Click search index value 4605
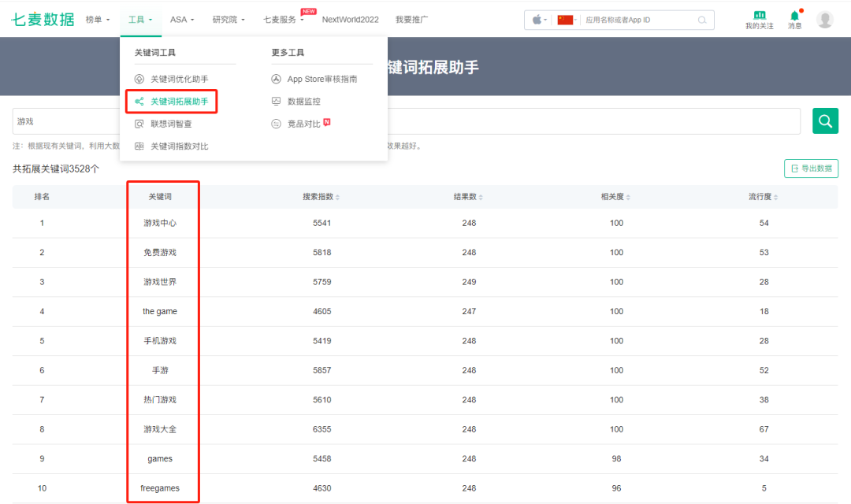The height and width of the screenshot is (504, 851). tap(321, 311)
